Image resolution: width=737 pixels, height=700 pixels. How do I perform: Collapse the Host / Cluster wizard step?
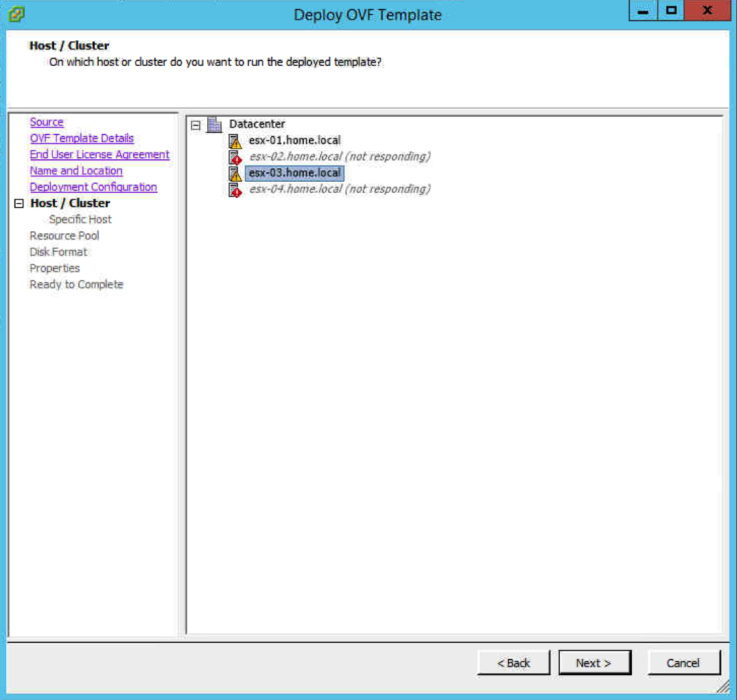pos(19,204)
